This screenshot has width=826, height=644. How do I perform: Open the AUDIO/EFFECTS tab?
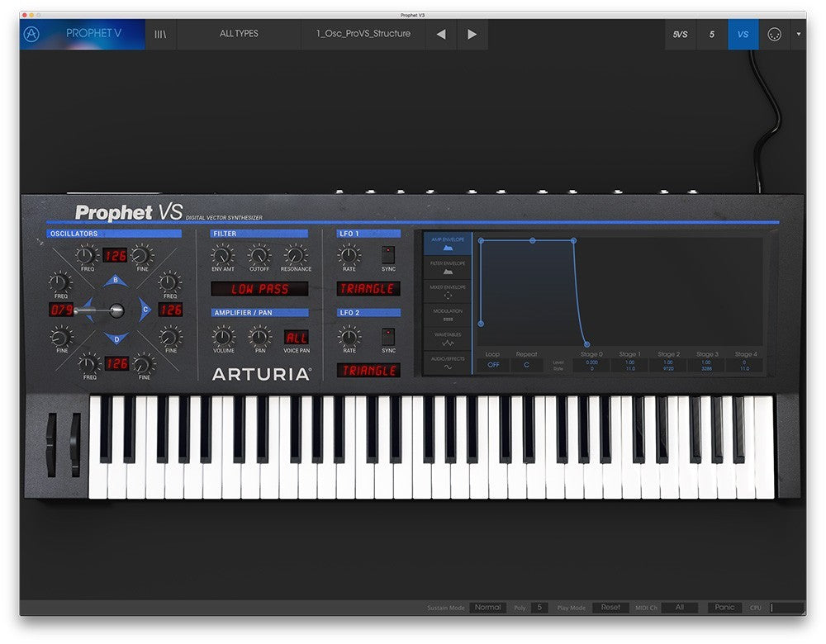[x=448, y=362]
